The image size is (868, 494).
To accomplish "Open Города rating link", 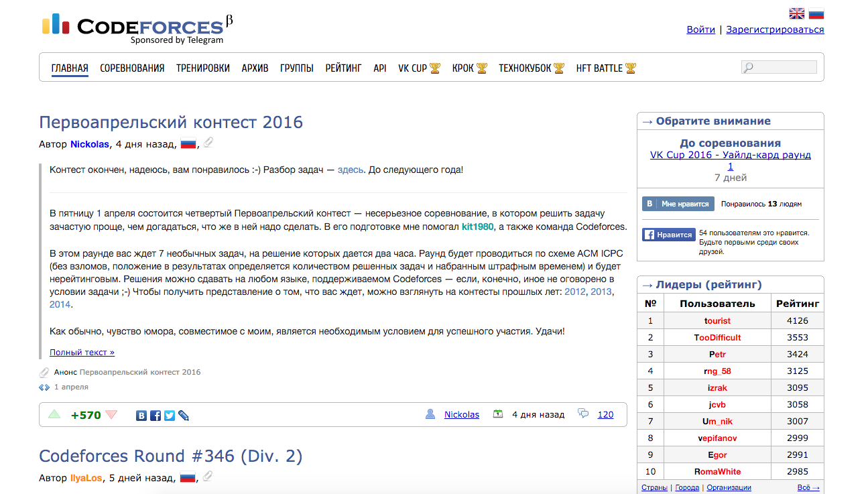I will 687,487.
